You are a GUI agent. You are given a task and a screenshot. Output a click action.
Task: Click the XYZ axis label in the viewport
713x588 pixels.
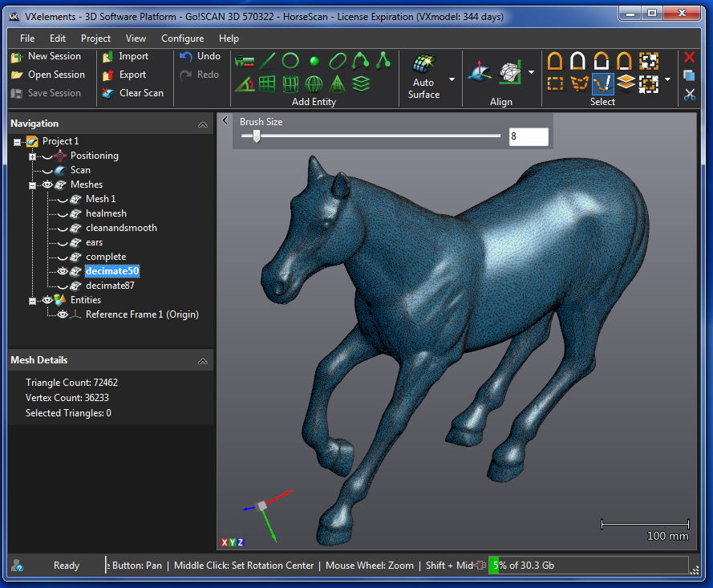pyautogui.click(x=233, y=542)
